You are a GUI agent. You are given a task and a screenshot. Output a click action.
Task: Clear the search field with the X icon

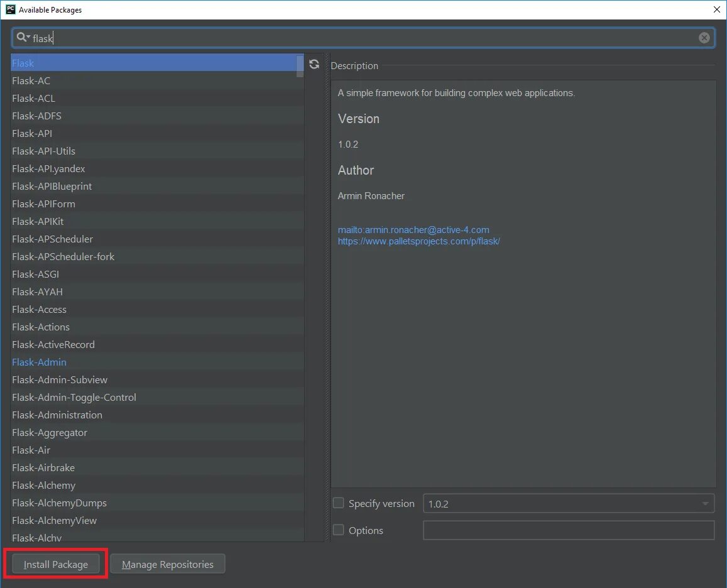[x=704, y=38]
